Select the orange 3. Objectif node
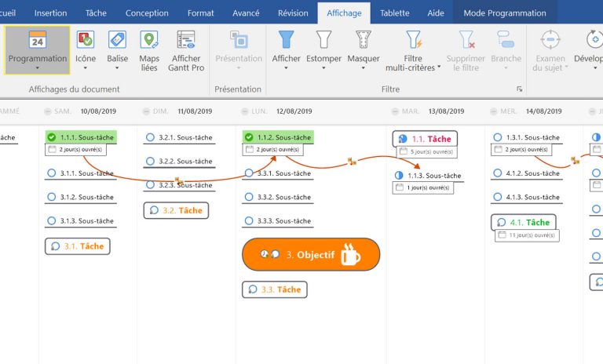The width and height of the screenshot is (603, 364). [310, 254]
